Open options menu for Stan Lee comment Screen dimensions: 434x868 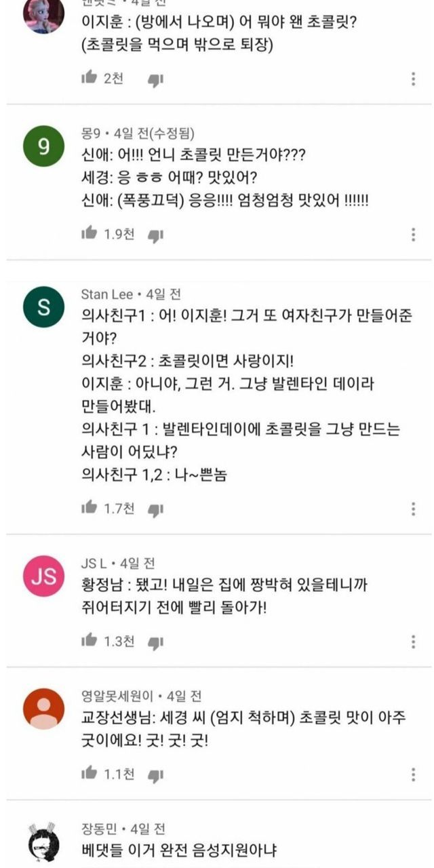coord(413,509)
